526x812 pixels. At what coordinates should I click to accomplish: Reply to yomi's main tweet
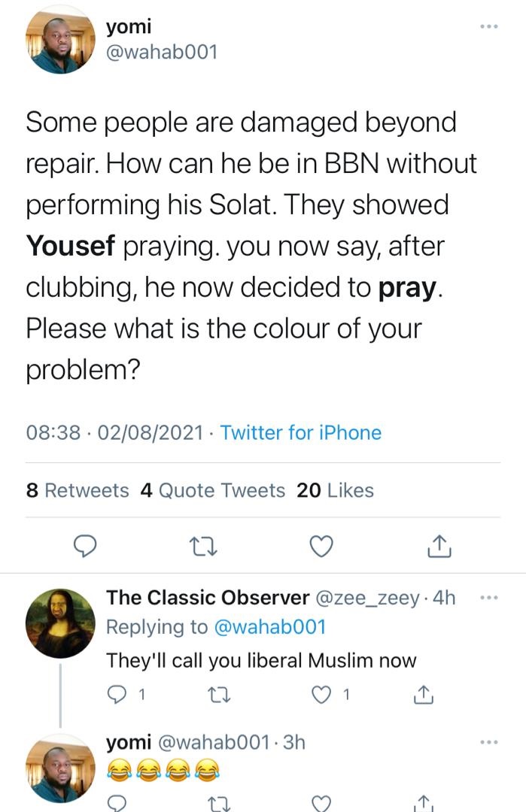[87, 546]
